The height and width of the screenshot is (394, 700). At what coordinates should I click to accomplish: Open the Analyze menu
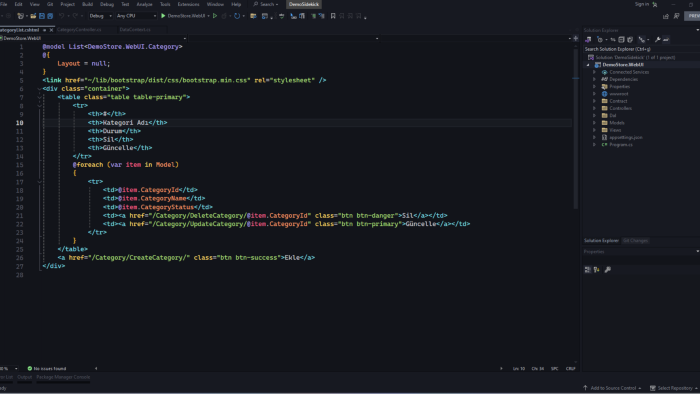point(144,4)
